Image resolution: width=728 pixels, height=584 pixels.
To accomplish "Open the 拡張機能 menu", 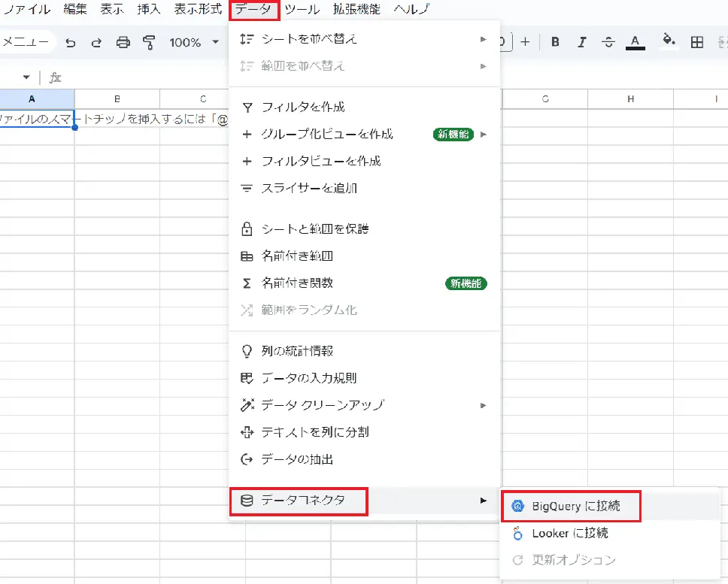I will pos(356,9).
